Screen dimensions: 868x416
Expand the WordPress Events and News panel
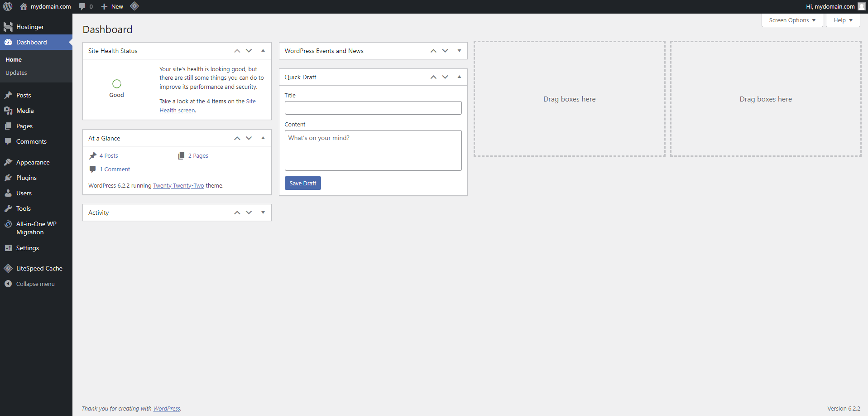(x=459, y=51)
